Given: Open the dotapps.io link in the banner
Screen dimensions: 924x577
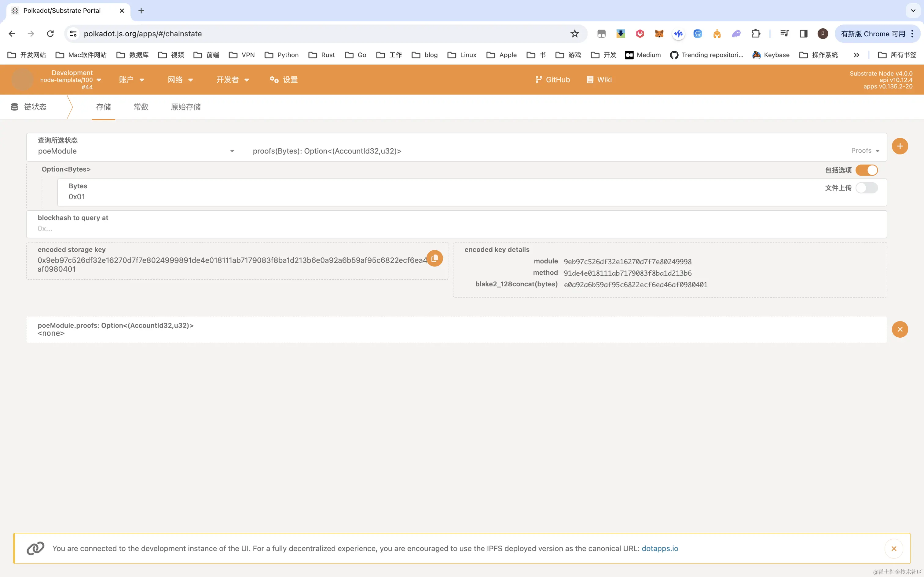Looking at the screenshot, I should tap(660, 548).
